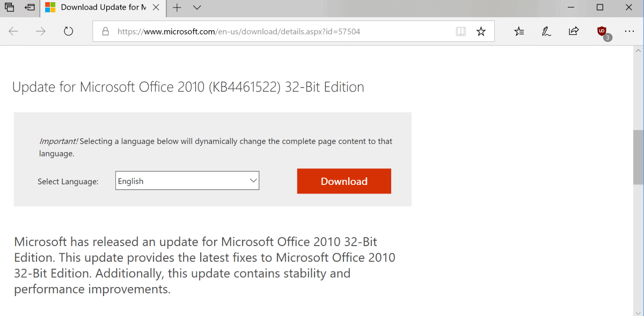The height and width of the screenshot is (316, 644).
Task: Share this webpage
Action: click(x=573, y=31)
